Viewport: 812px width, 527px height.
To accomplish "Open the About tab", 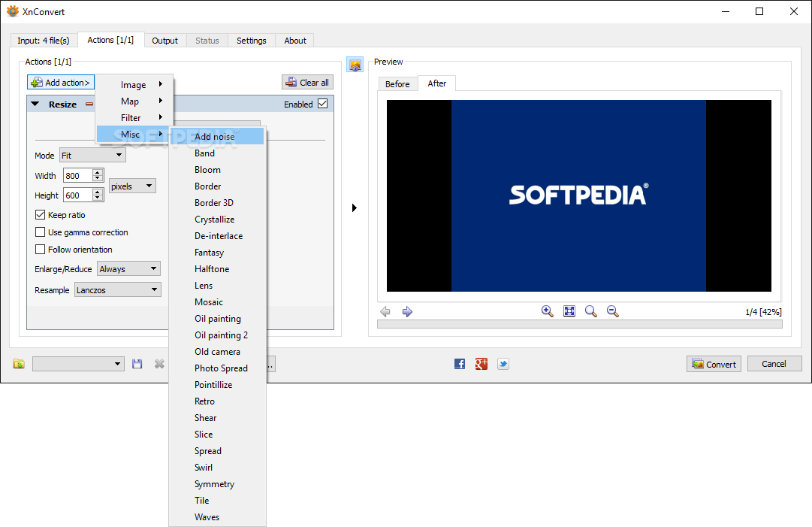I will pos(295,41).
